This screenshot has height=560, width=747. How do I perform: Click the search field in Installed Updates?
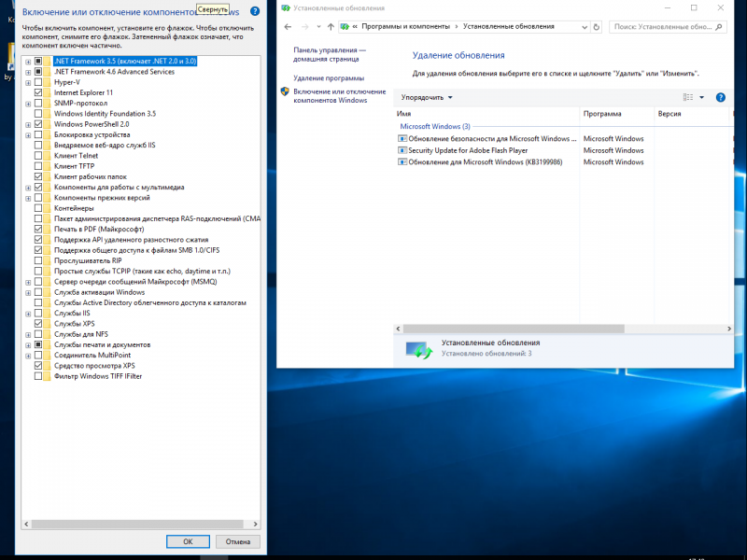668,27
